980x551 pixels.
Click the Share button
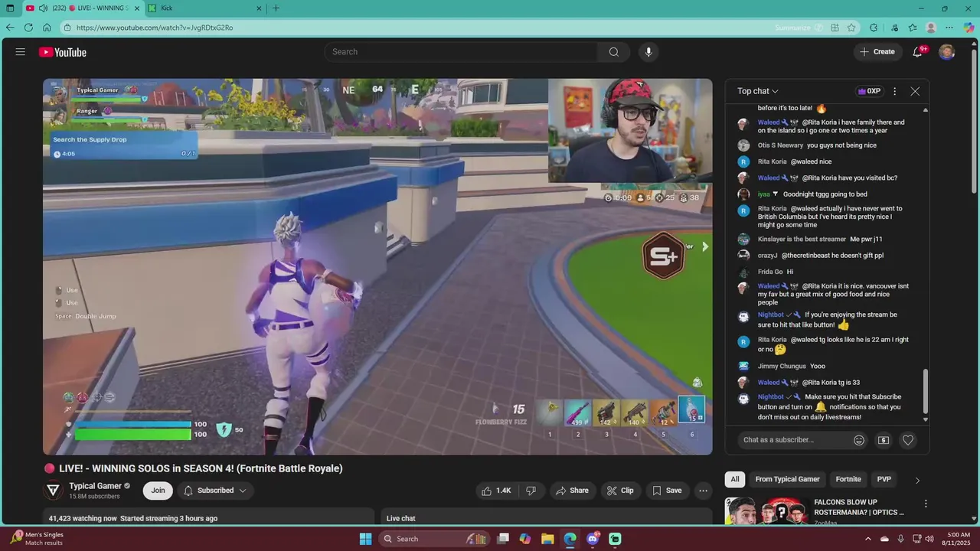[573, 491]
